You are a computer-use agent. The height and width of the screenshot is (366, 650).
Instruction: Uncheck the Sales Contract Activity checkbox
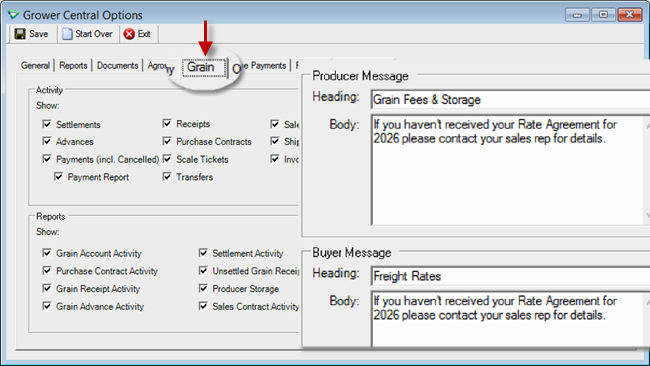click(203, 306)
